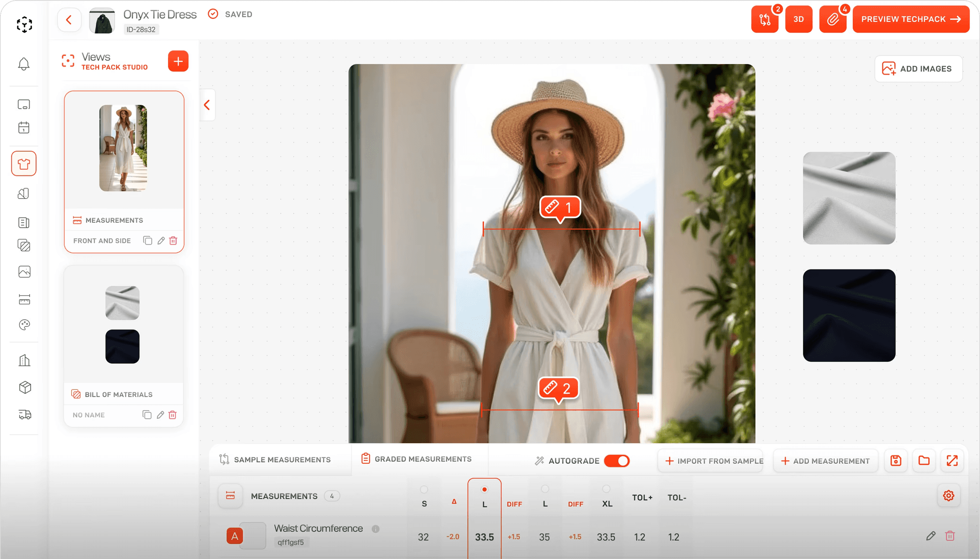Toggle the Autograde switch off
The height and width of the screenshot is (559, 980).
617,461
